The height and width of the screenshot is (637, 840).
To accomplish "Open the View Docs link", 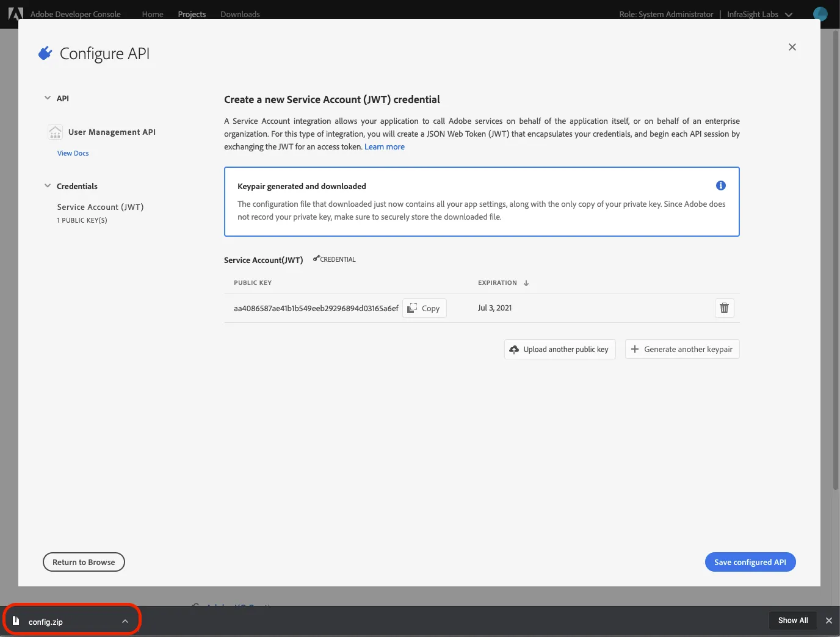I will click(73, 153).
